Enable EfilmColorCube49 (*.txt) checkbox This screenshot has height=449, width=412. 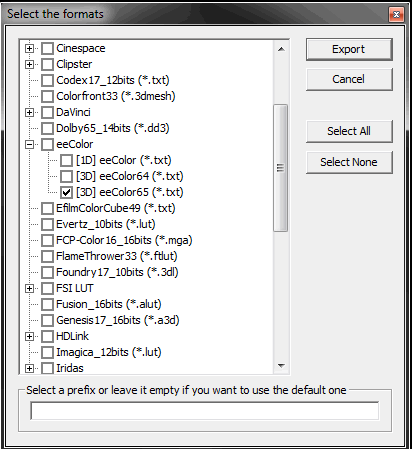tap(47, 208)
